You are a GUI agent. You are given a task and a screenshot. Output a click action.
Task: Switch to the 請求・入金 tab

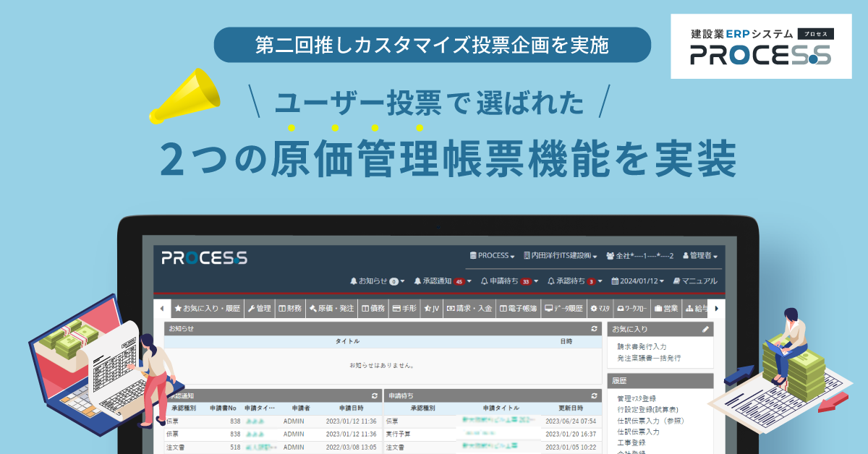click(x=469, y=308)
